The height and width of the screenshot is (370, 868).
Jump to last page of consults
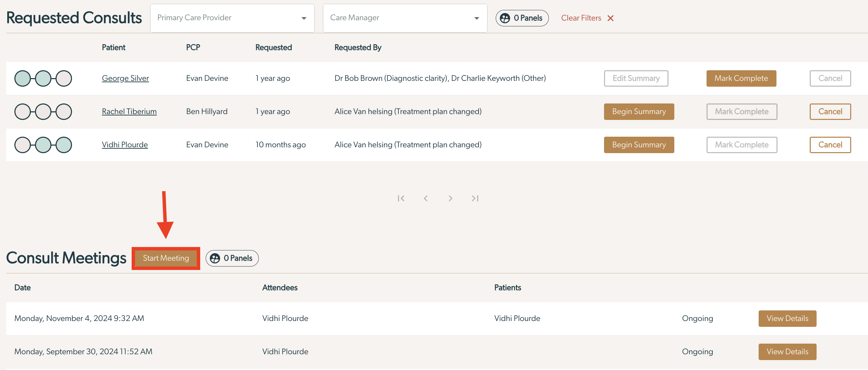coord(475,198)
